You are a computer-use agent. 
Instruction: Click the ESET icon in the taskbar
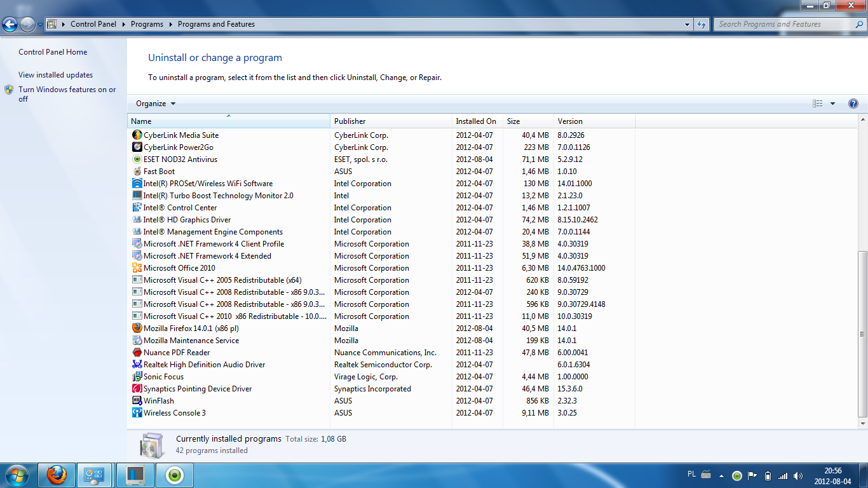[175, 475]
